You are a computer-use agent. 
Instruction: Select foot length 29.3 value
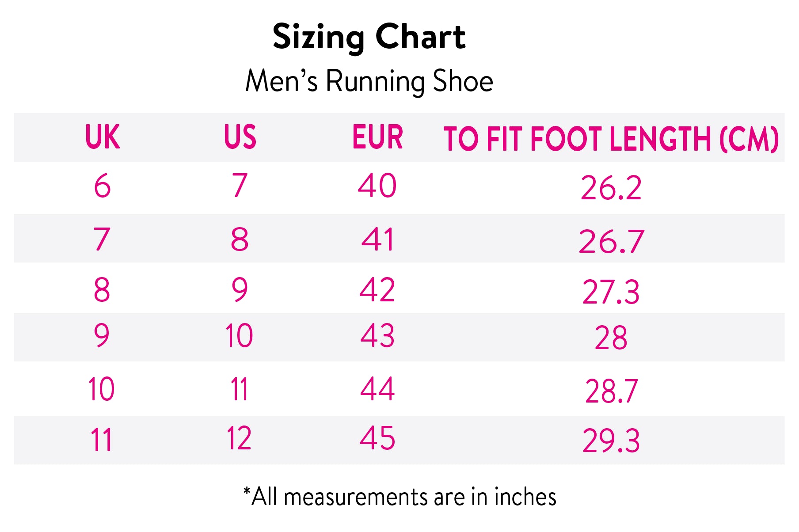[x=611, y=441]
